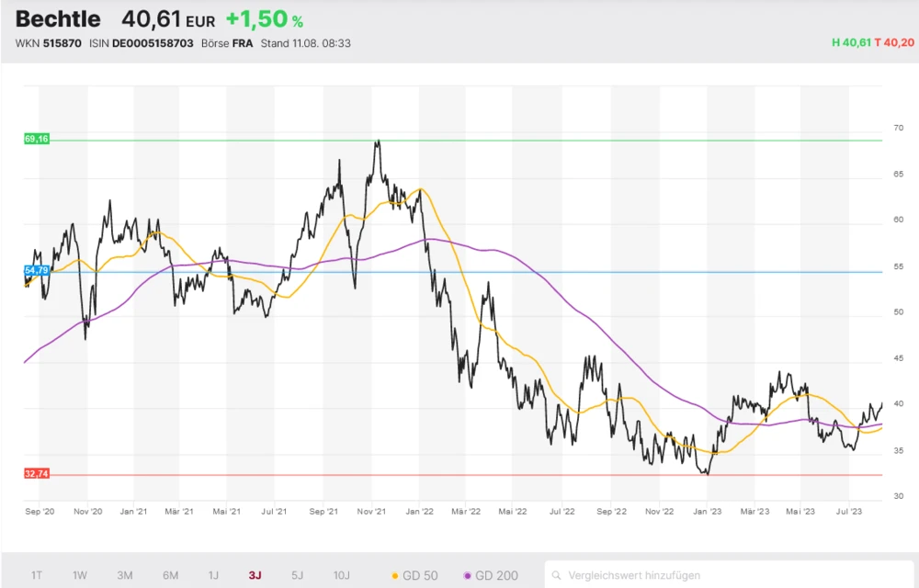
Task: Click the red 32,74 low marker
Action: pyautogui.click(x=37, y=473)
